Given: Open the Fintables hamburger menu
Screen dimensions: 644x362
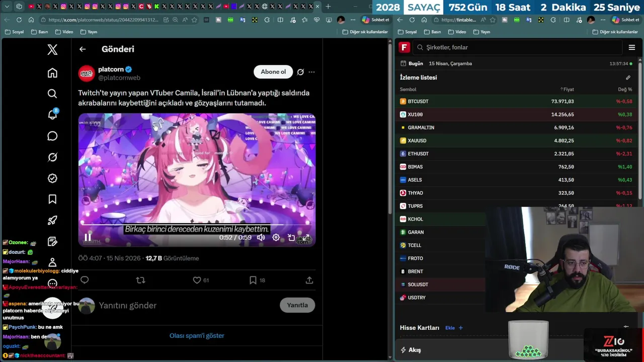Looking at the screenshot, I should [632, 47].
